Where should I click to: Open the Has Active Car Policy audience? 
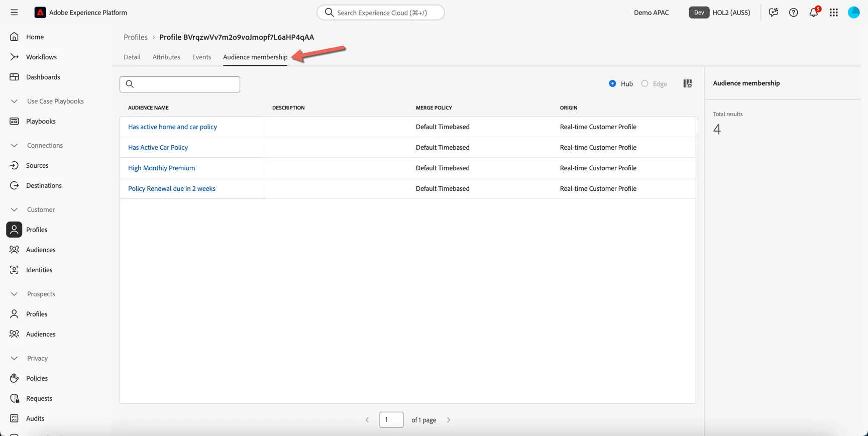[158, 147]
